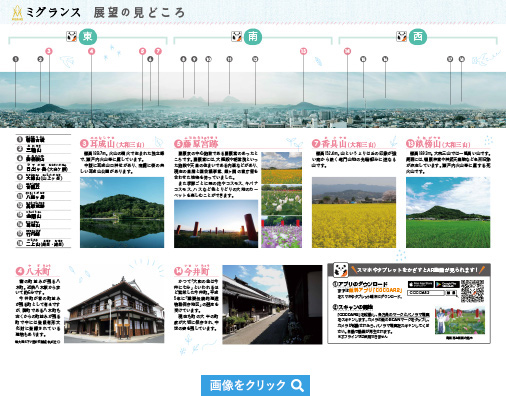Open the 畝傍山 green field photo
Viewport: 506px width, 396px height.
coord(448,212)
